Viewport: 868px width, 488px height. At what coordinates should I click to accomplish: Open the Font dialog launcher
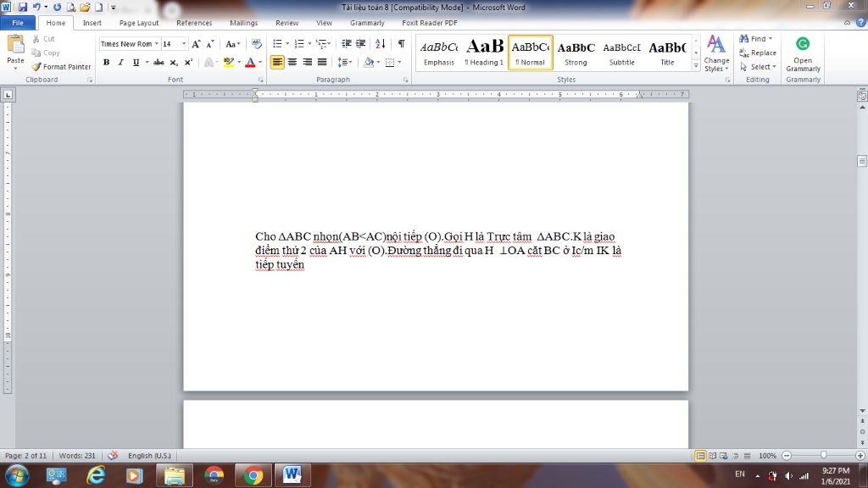(261, 80)
